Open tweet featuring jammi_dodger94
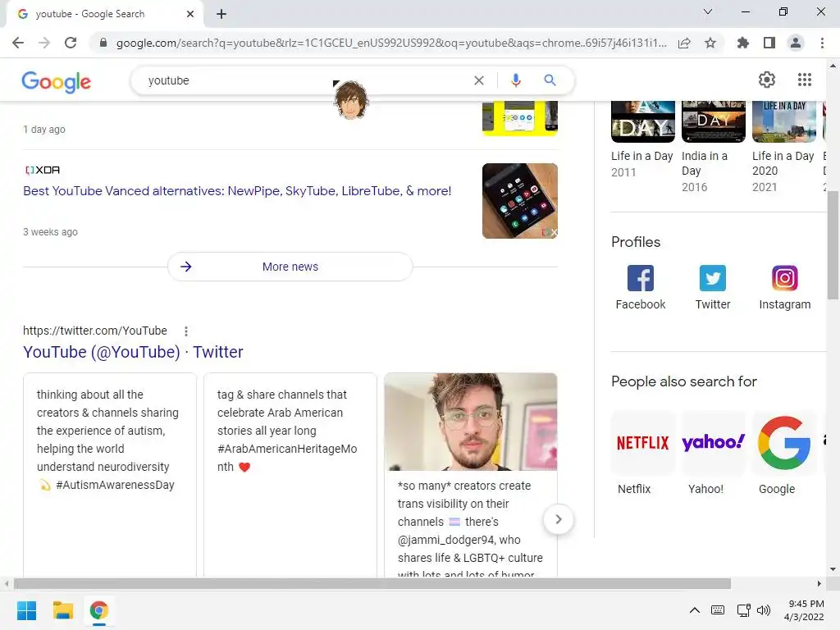Image resolution: width=840 pixels, height=630 pixels. [x=470, y=475]
